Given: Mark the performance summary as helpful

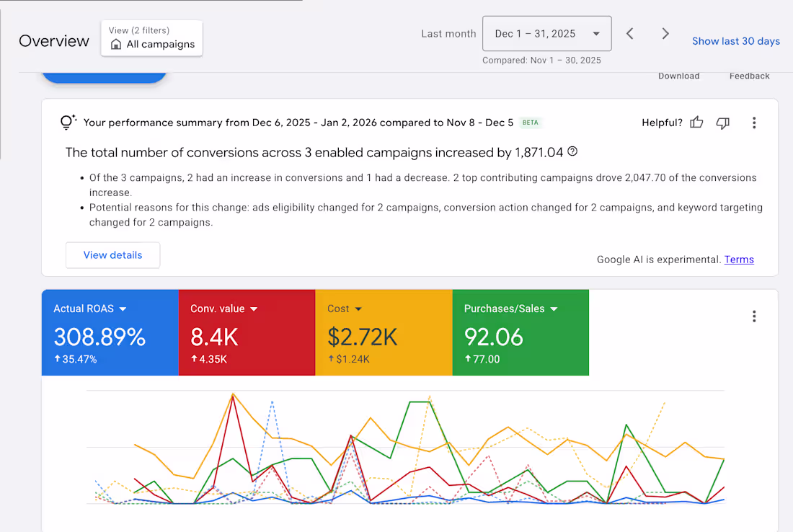Looking at the screenshot, I should click(x=696, y=123).
